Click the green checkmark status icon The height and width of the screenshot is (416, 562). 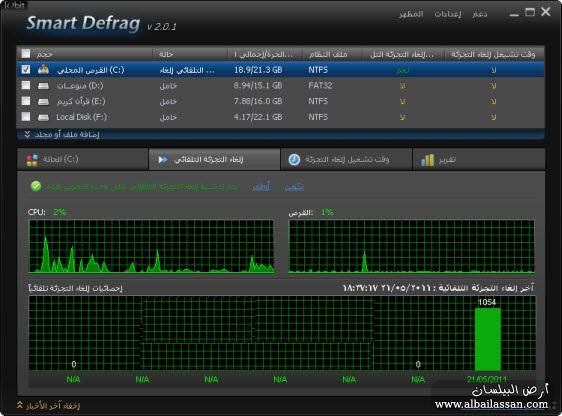pyautogui.click(x=36, y=186)
